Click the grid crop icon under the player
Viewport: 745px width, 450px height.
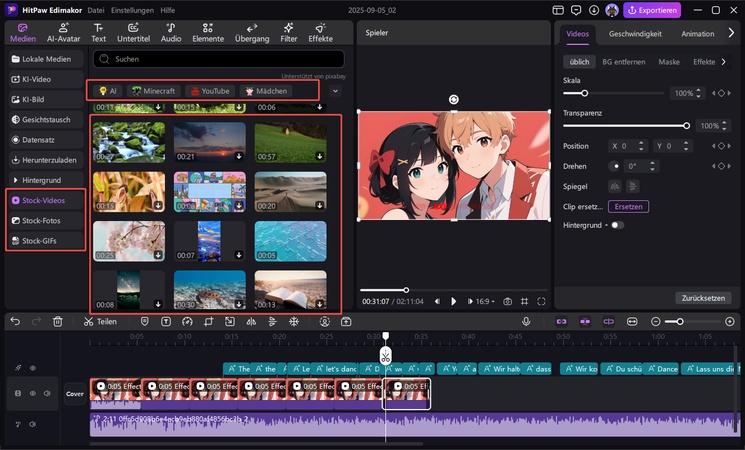click(x=525, y=301)
